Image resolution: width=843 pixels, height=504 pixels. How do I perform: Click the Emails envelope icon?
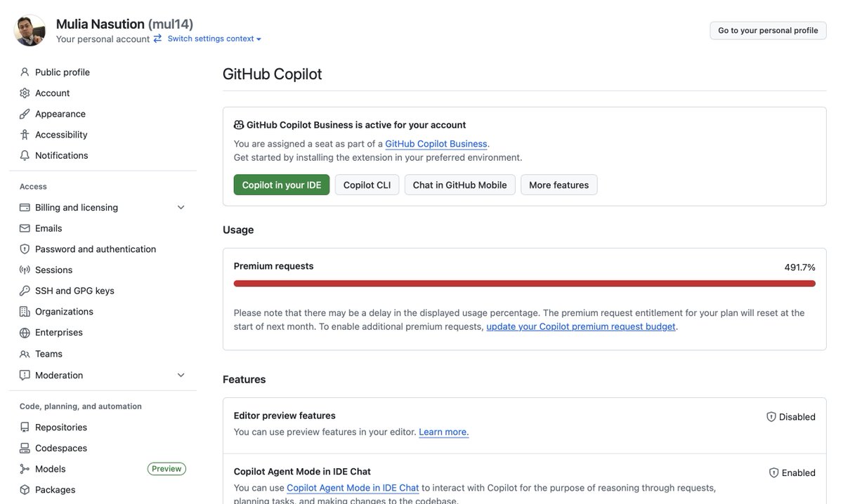25,228
